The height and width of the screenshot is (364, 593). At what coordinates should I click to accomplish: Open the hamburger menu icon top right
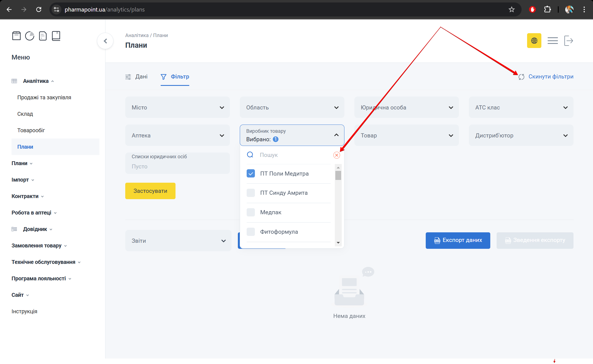[552, 41]
